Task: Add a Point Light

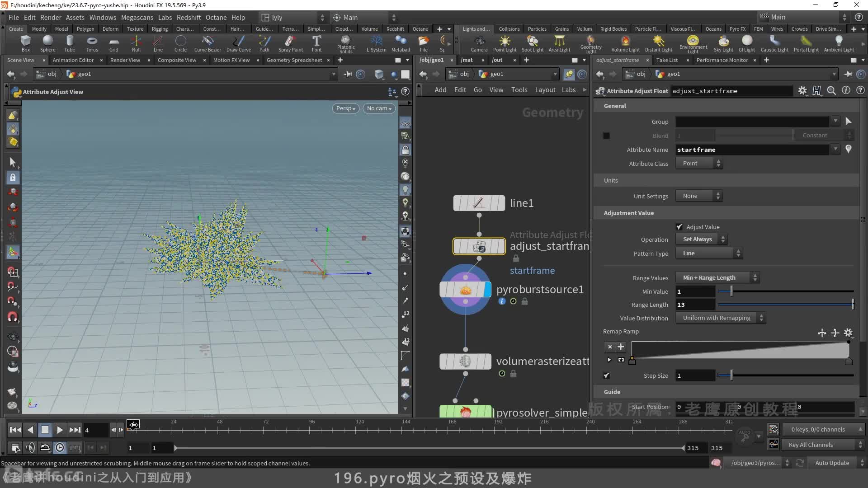Action: [505, 44]
